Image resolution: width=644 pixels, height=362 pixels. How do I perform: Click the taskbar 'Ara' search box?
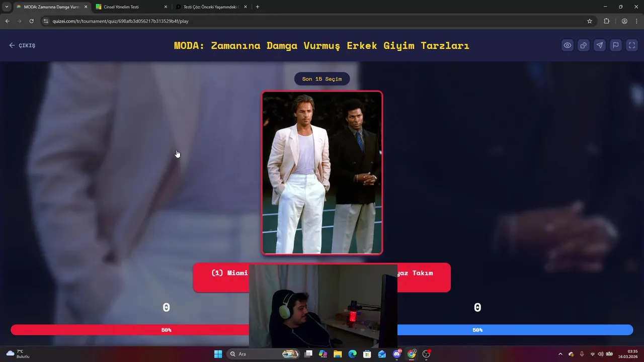[x=263, y=354]
